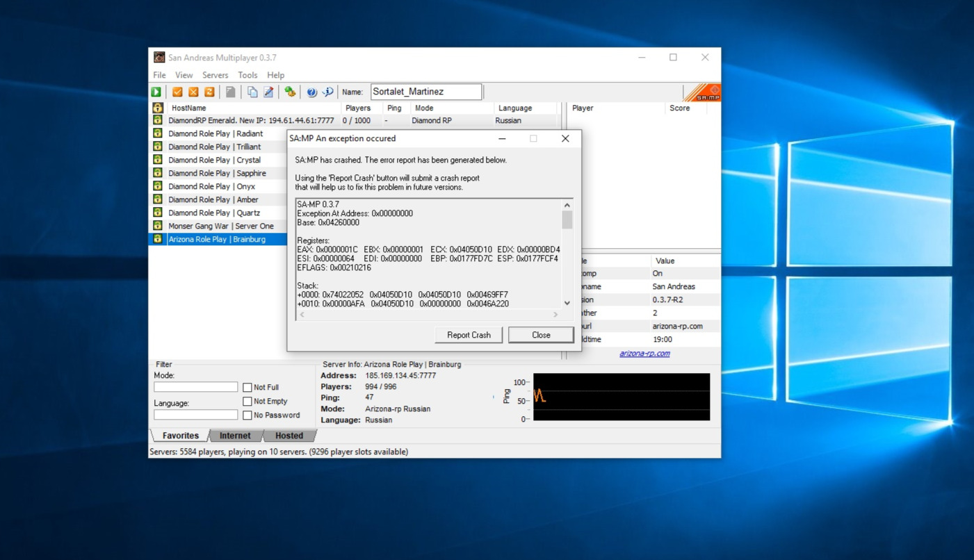Image resolution: width=974 pixels, height=560 pixels.
Task: Click lock icon of Arizona Role Play row
Action: point(158,239)
